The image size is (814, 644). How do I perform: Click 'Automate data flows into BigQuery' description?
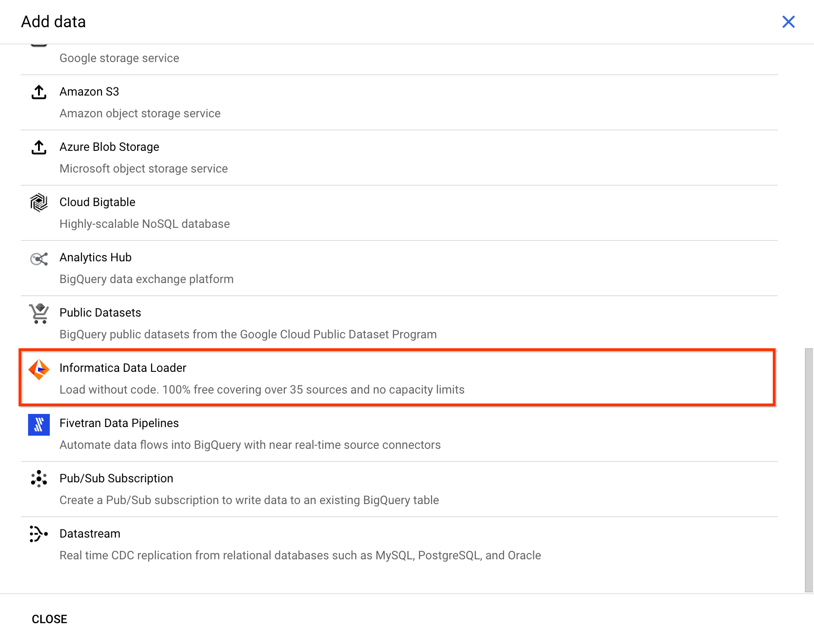pyautogui.click(x=250, y=445)
